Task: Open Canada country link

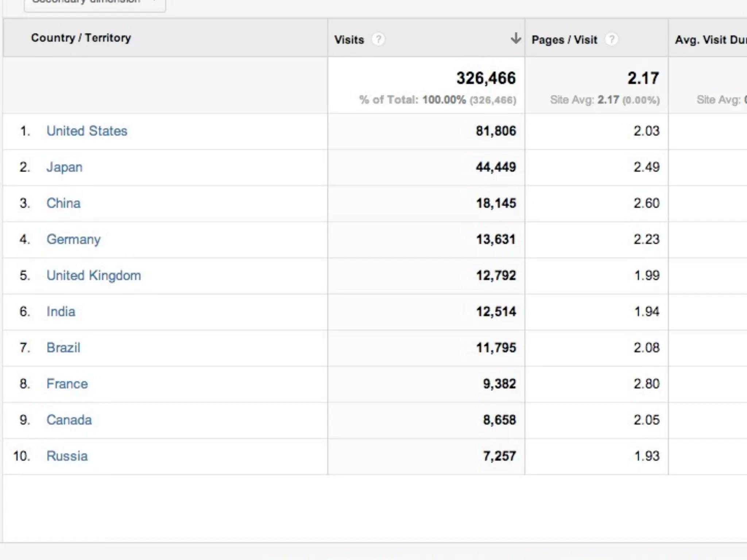Action: [69, 420]
